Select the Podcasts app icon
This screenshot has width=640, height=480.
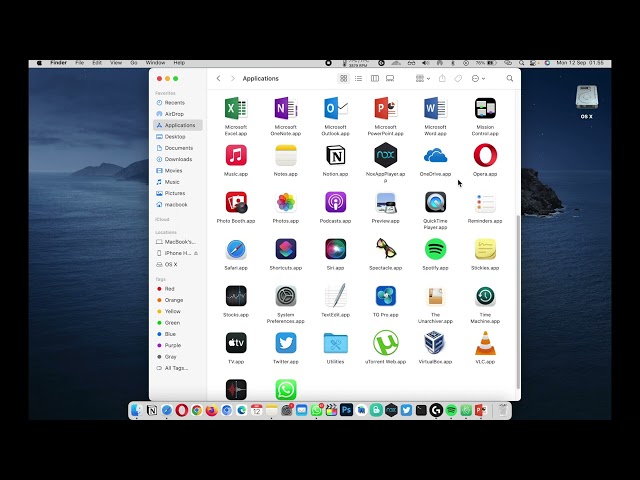click(336, 202)
